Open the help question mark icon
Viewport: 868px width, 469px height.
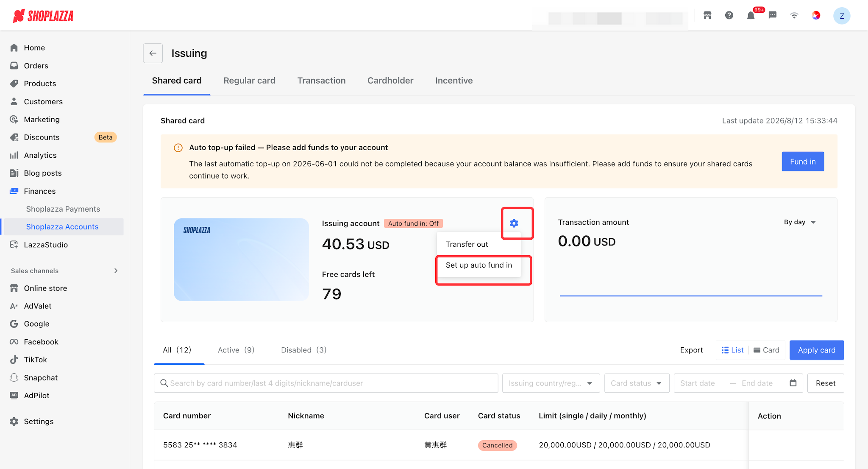(729, 16)
